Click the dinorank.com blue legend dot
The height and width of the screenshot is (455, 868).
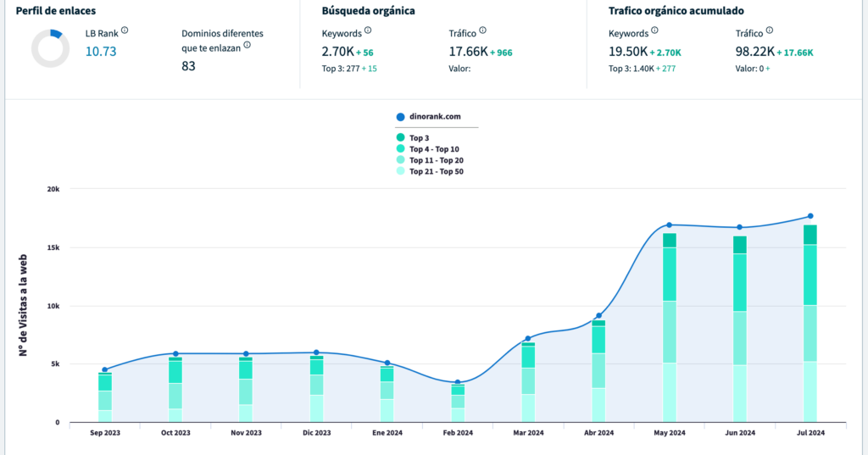pyautogui.click(x=400, y=117)
